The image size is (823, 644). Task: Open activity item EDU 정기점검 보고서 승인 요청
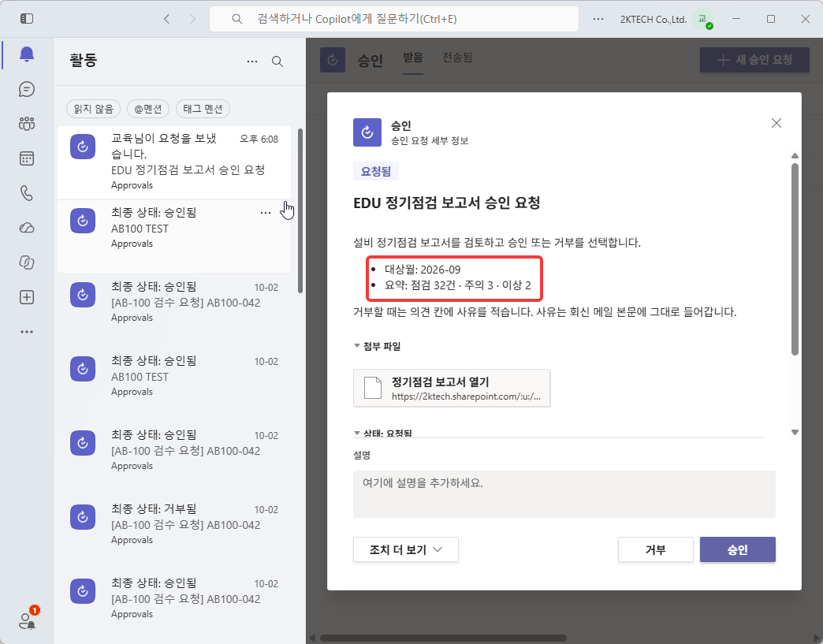(x=174, y=162)
